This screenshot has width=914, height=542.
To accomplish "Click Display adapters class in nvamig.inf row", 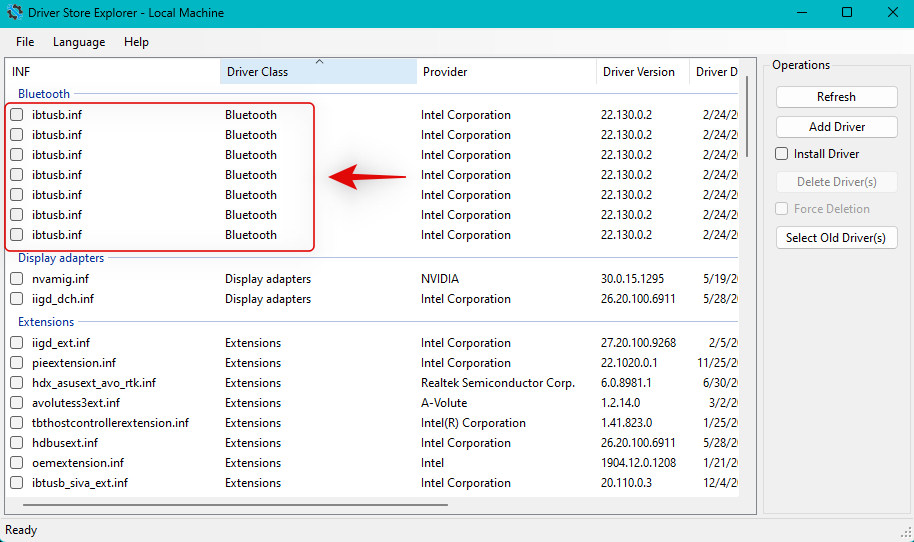I will pyautogui.click(x=268, y=279).
